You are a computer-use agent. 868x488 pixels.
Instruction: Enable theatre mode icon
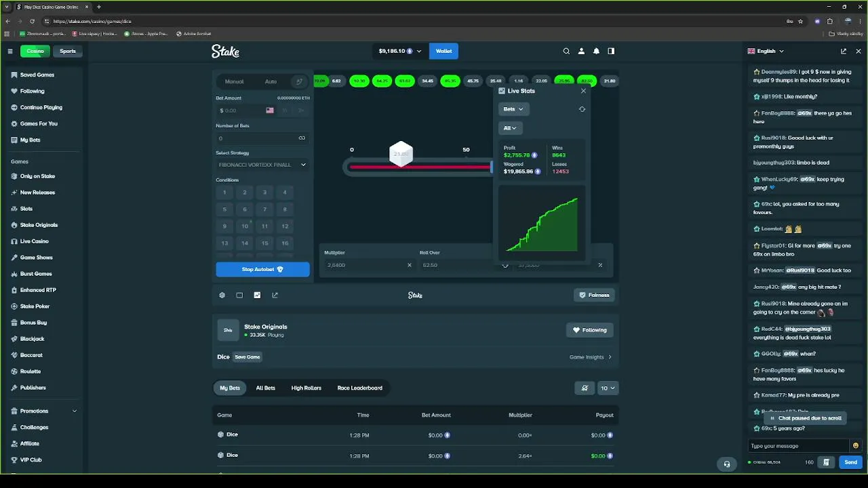(239, 295)
